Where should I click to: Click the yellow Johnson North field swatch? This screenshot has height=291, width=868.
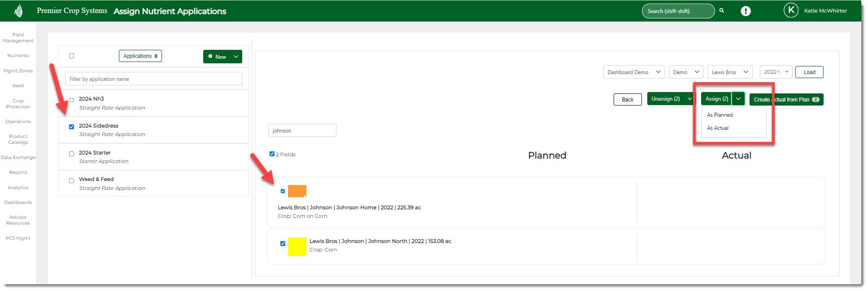[x=297, y=247]
